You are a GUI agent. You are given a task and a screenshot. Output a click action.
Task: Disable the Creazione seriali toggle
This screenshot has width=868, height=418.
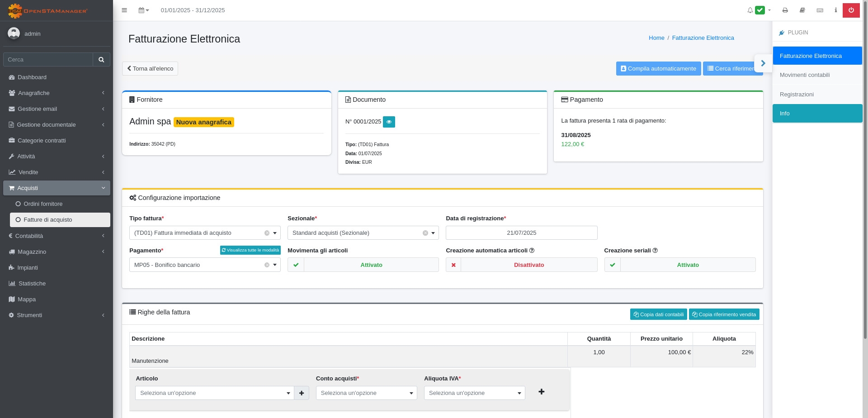pos(679,265)
